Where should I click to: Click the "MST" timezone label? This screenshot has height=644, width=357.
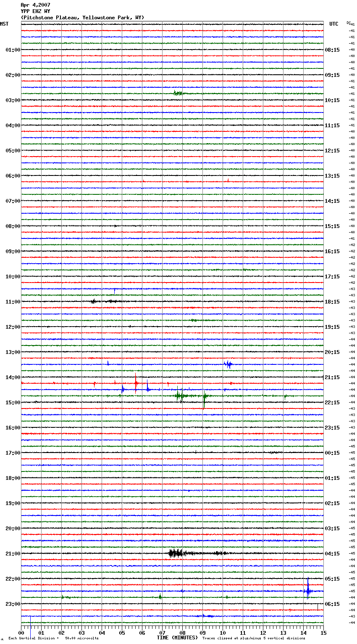point(4,24)
